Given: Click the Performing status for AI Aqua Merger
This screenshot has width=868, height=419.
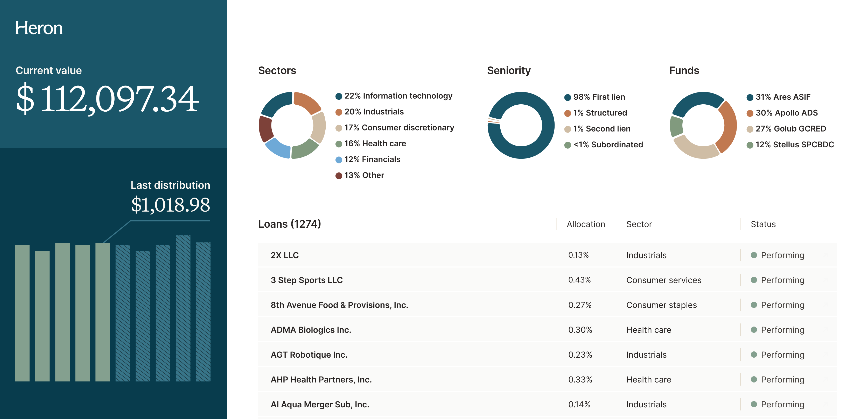Looking at the screenshot, I should [777, 404].
